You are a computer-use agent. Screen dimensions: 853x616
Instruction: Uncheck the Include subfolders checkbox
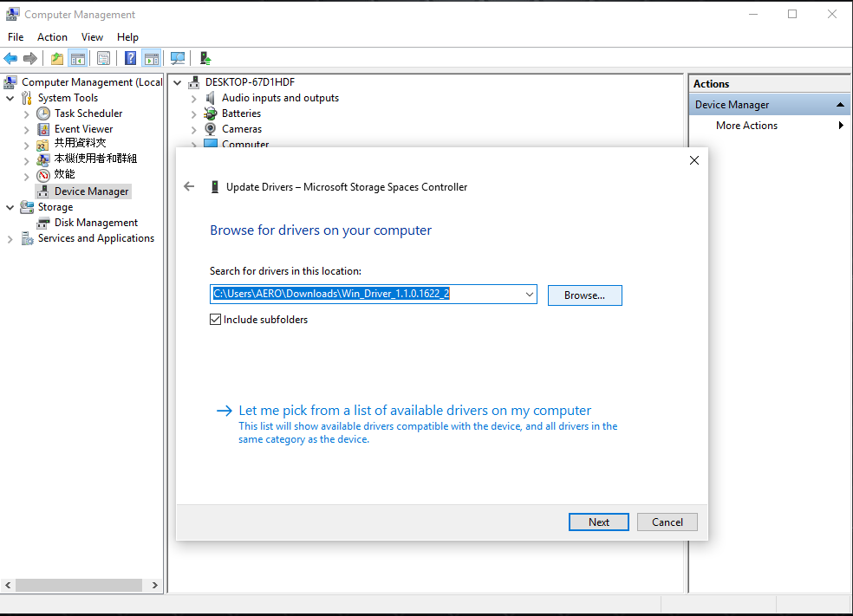click(x=216, y=320)
